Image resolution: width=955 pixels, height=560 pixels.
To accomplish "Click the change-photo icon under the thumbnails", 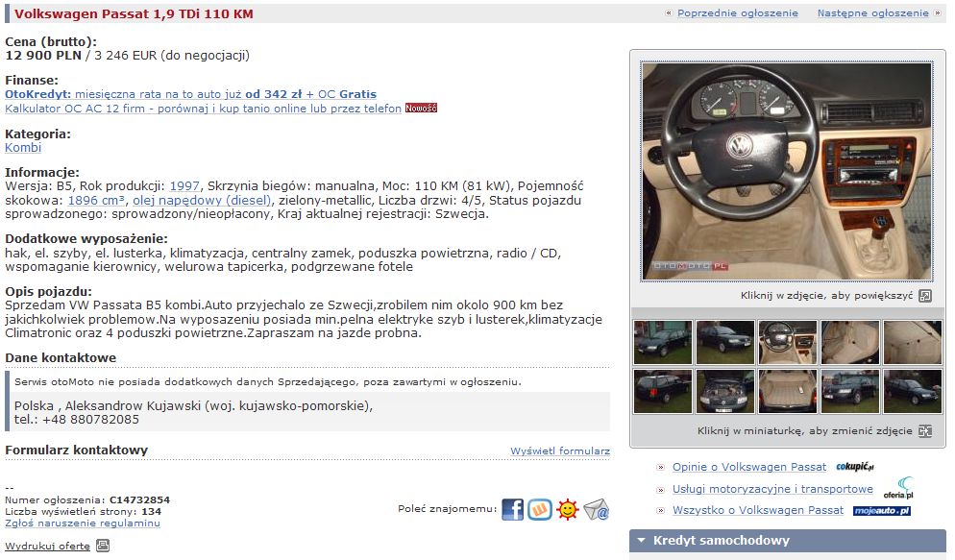I will point(925,431).
